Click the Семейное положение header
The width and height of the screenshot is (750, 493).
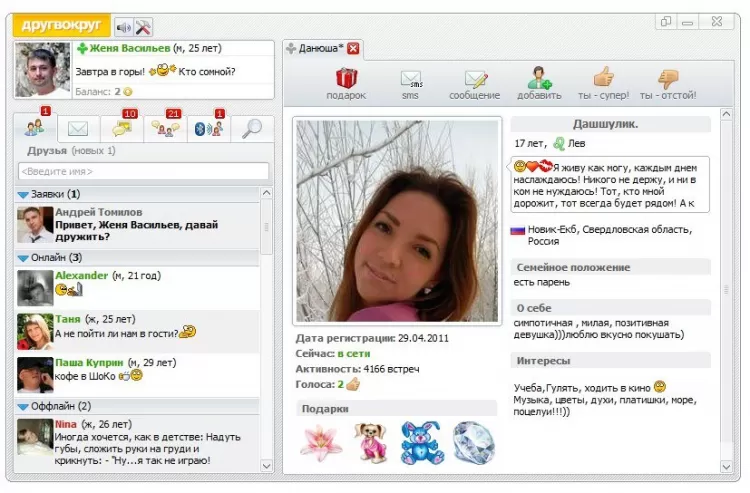tap(610, 267)
